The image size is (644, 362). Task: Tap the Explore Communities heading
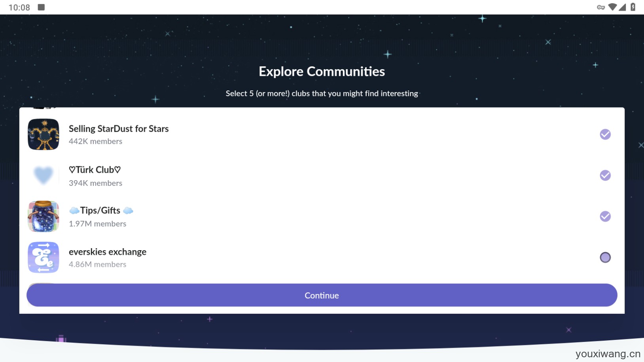click(322, 72)
